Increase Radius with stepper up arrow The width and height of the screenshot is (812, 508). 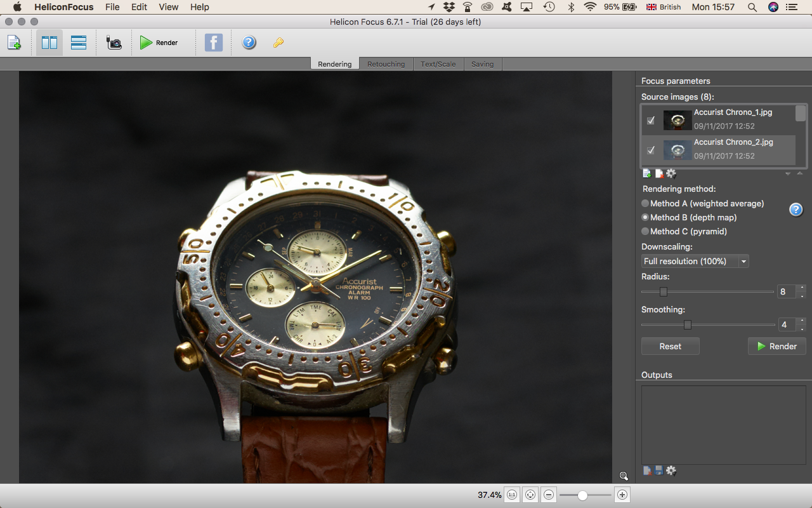click(802, 288)
